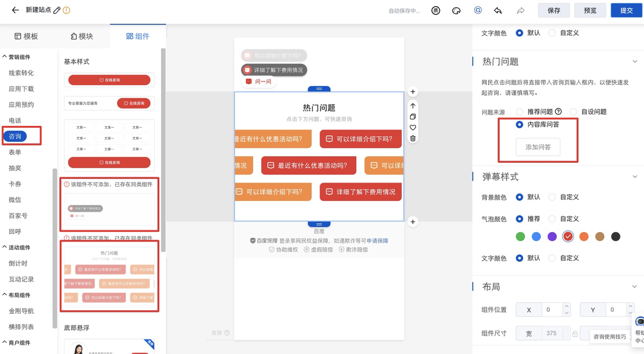Select the 自设问题 radio option

[573, 112]
